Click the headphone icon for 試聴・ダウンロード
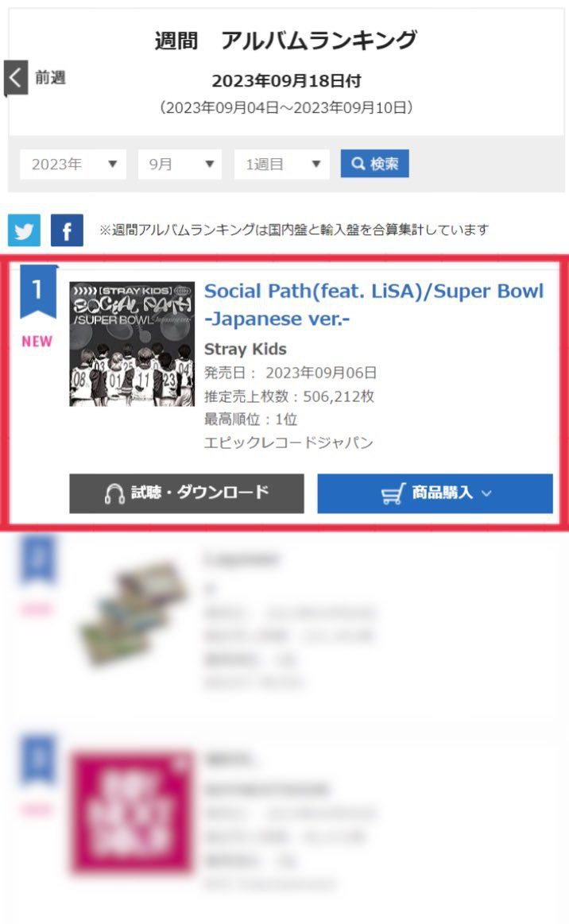569x924 pixels. [114, 493]
